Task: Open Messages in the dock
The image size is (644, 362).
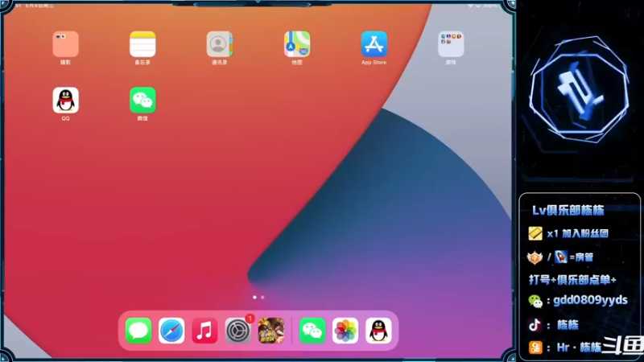Action: click(138, 331)
